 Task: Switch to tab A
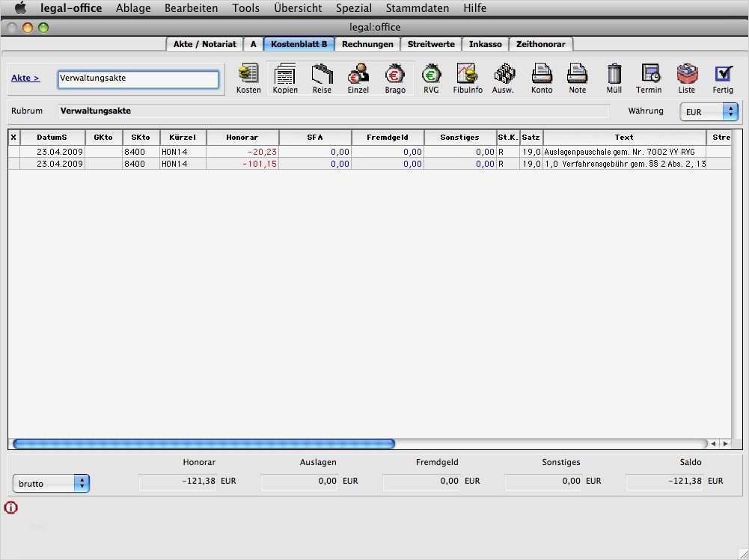pos(253,44)
